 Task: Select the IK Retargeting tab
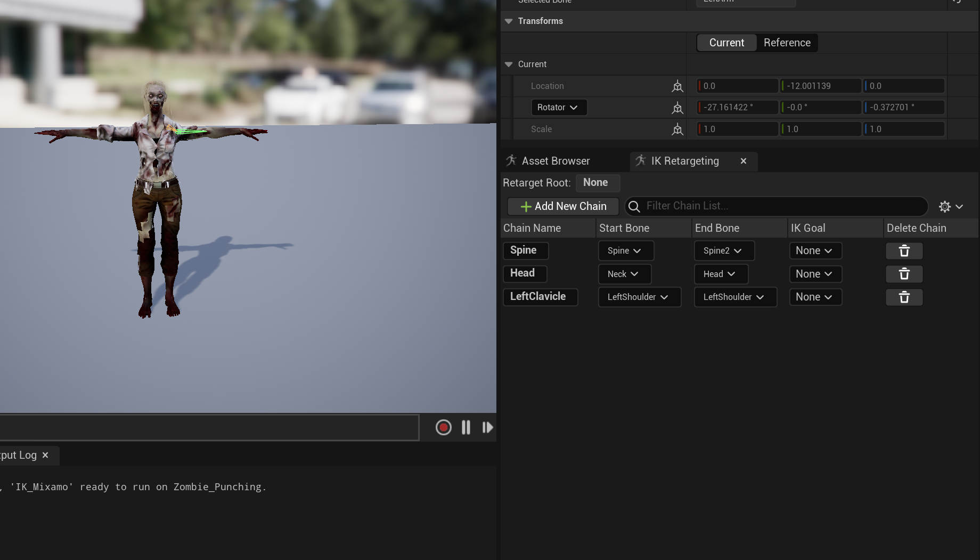684,161
